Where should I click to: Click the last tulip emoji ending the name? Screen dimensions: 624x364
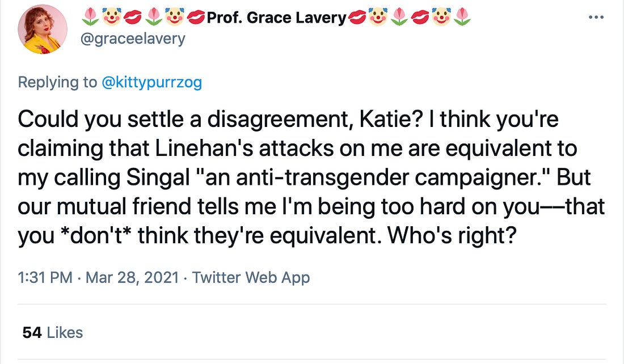(x=462, y=18)
